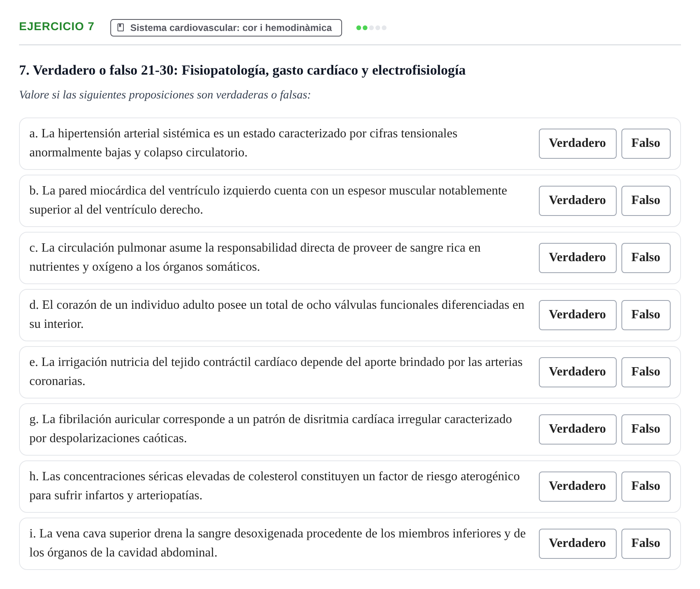The height and width of the screenshot is (589, 700).
Task: Mark statement h colesterol as Verdadero
Action: pos(577,486)
